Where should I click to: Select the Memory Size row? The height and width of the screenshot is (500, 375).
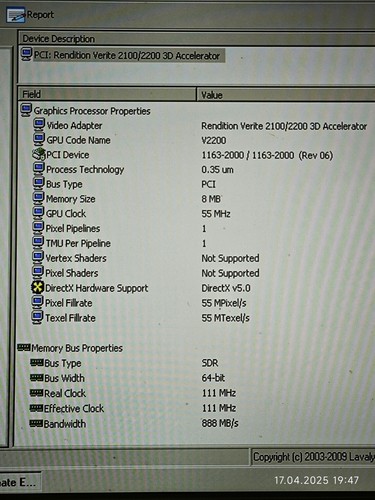[197, 199]
